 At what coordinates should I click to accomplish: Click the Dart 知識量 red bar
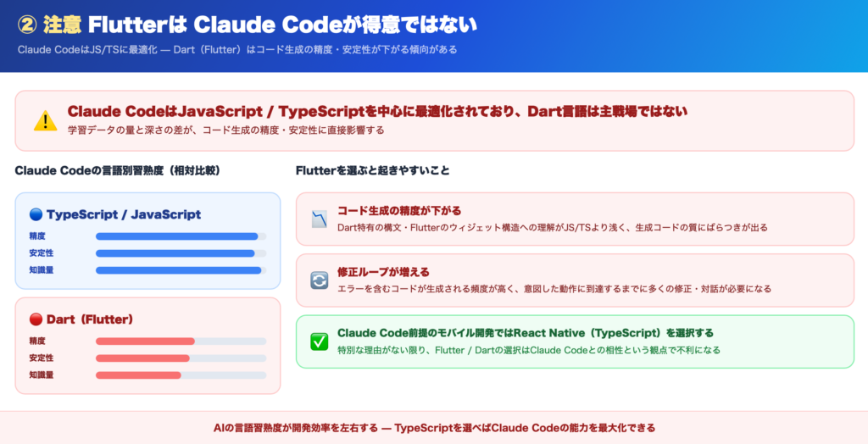point(138,375)
